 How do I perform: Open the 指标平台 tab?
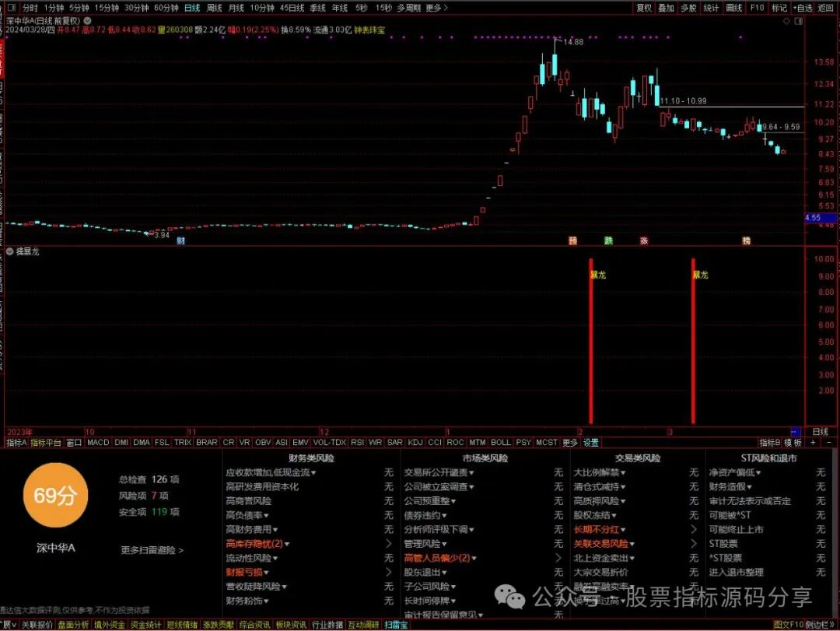pyautogui.click(x=46, y=442)
